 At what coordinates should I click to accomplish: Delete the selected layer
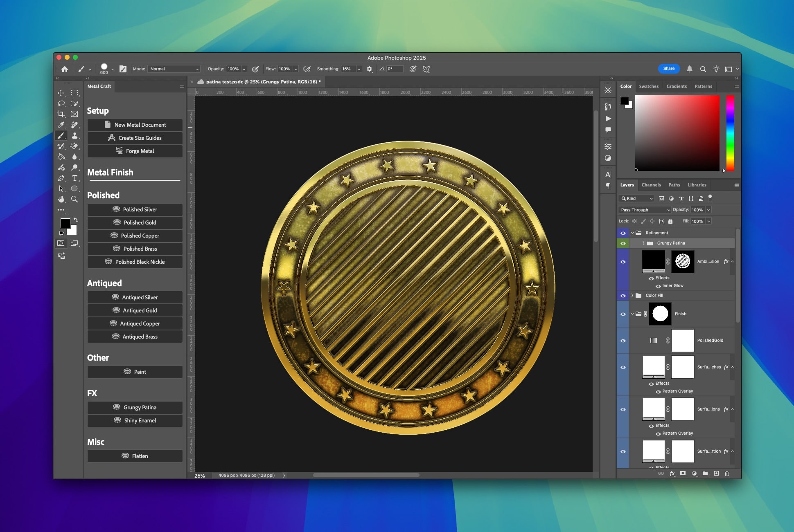coord(727,474)
